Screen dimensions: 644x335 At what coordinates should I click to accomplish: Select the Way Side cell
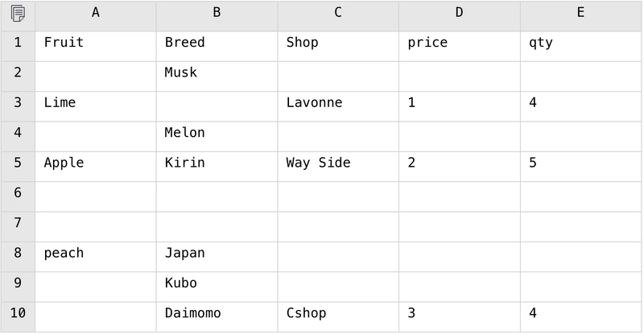(x=338, y=167)
